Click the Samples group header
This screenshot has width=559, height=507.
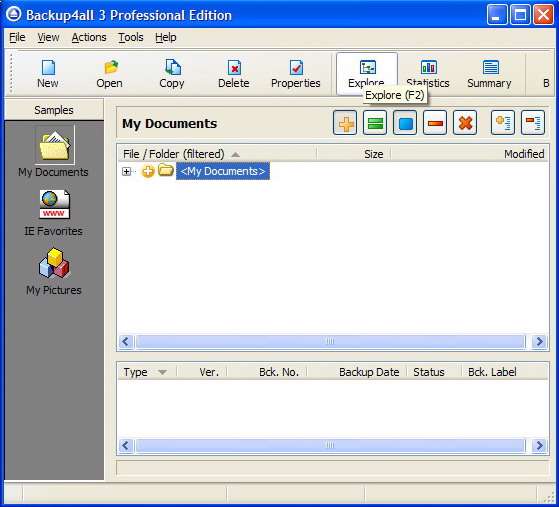coord(54,110)
